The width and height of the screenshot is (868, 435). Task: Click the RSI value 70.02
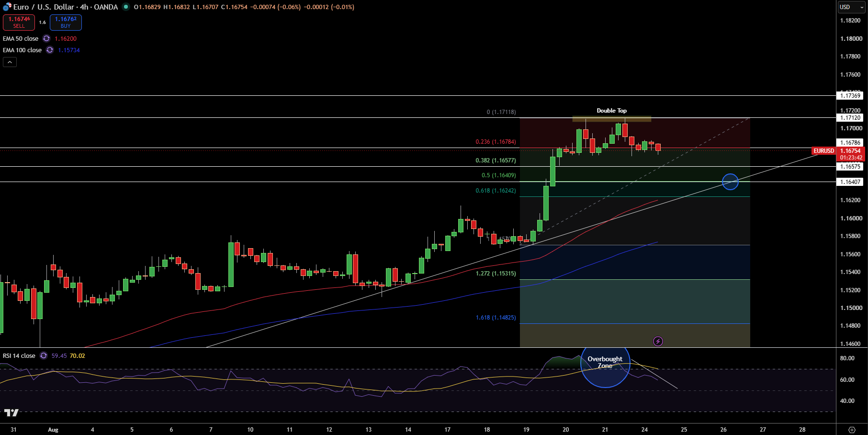click(77, 355)
